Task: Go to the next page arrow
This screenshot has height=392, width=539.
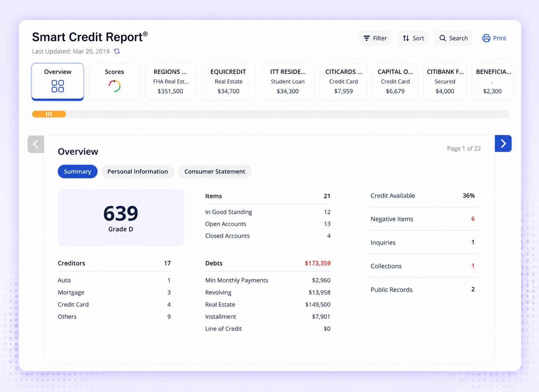Action: [x=503, y=144]
